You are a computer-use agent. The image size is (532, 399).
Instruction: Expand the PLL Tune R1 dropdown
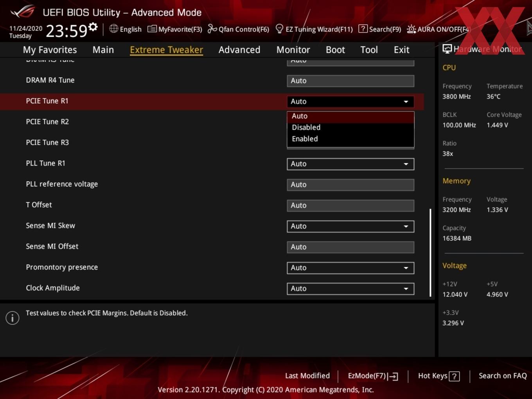point(350,164)
